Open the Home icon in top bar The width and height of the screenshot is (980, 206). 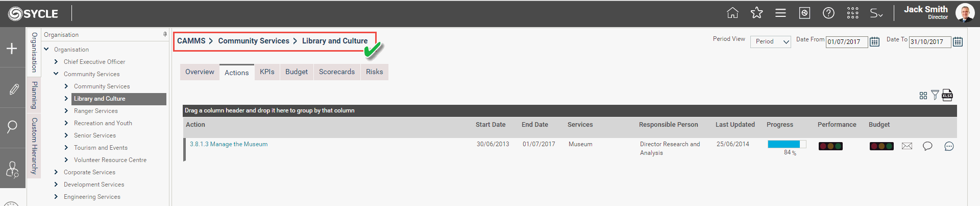coord(732,13)
